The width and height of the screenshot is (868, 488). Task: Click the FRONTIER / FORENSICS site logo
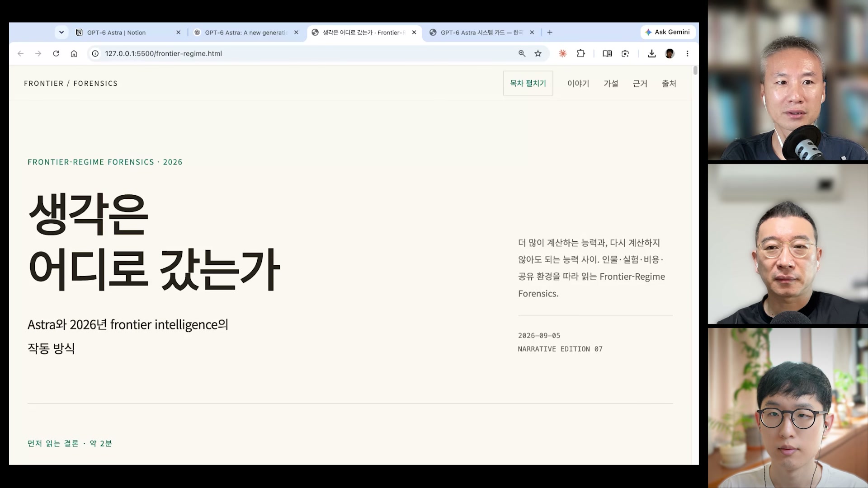tap(71, 84)
